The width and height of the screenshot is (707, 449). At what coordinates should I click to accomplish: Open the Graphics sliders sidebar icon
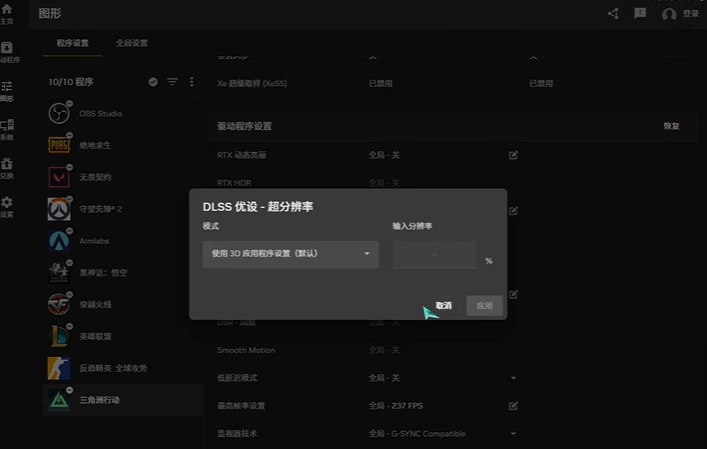coord(7,89)
